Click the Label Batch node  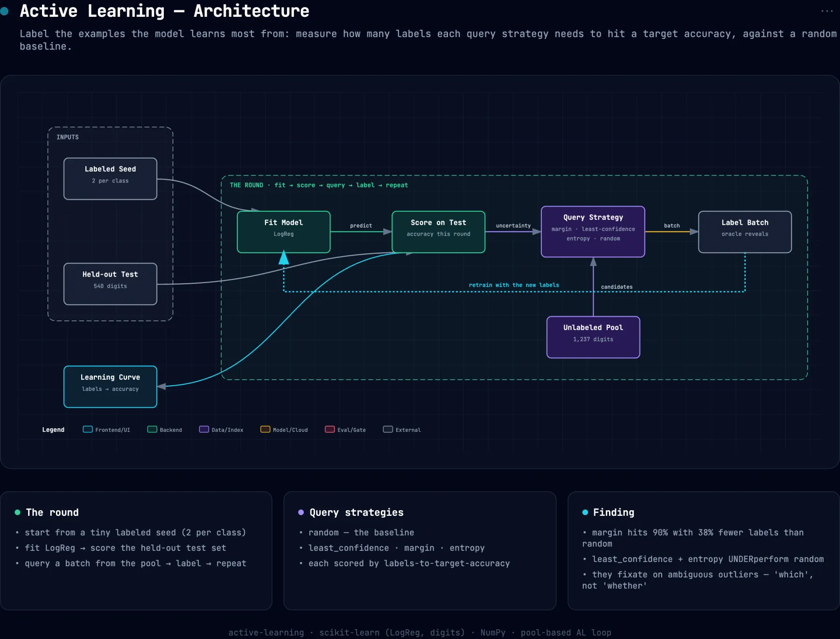745,232
